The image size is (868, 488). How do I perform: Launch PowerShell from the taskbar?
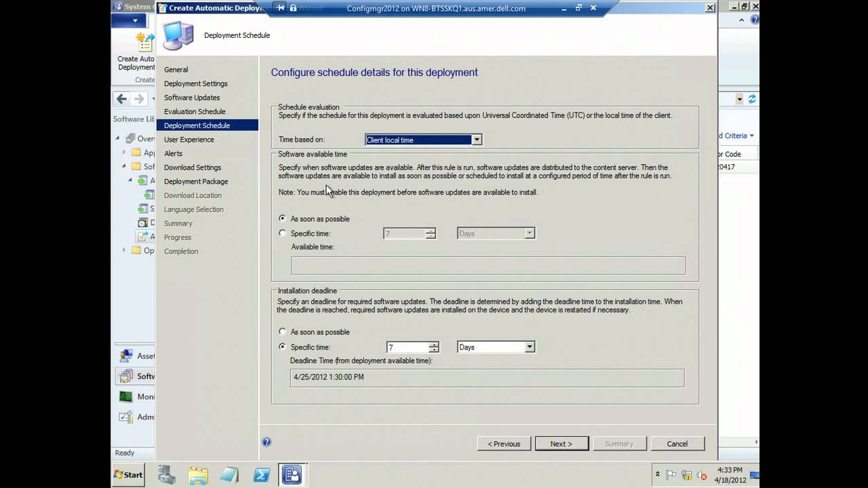[262, 474]
